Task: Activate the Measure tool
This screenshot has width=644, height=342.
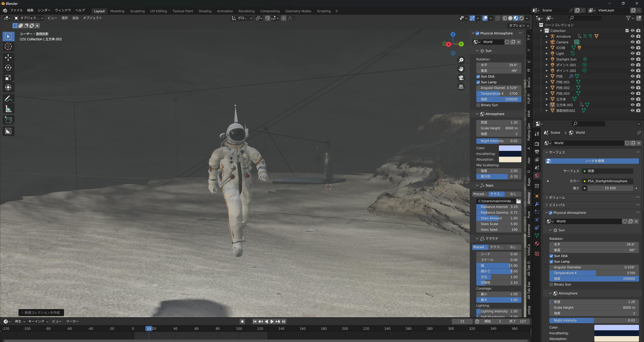Action: tap(8, 109)
